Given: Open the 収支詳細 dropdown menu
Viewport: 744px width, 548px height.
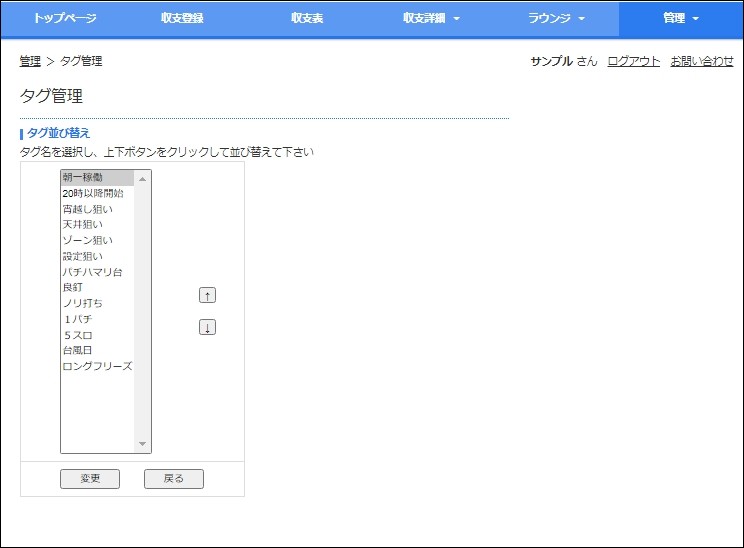Looking at the screenshot, I should [x=431, y=19].
